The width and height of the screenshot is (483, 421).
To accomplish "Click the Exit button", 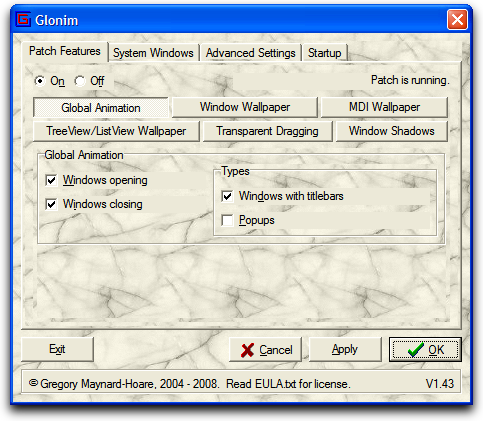I will (57, 349).
